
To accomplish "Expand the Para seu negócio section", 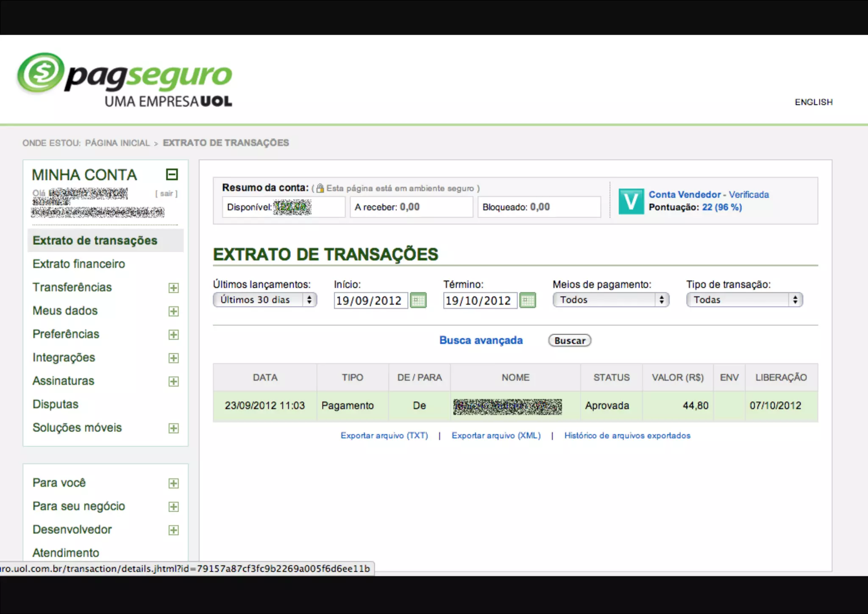I will pos(173,507).
